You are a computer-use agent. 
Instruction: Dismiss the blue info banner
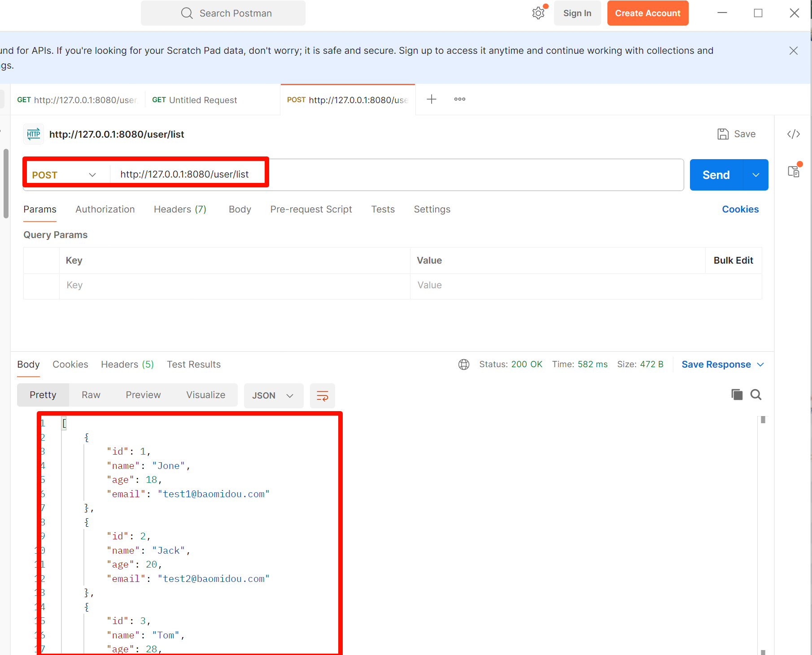tap(793, 51)
